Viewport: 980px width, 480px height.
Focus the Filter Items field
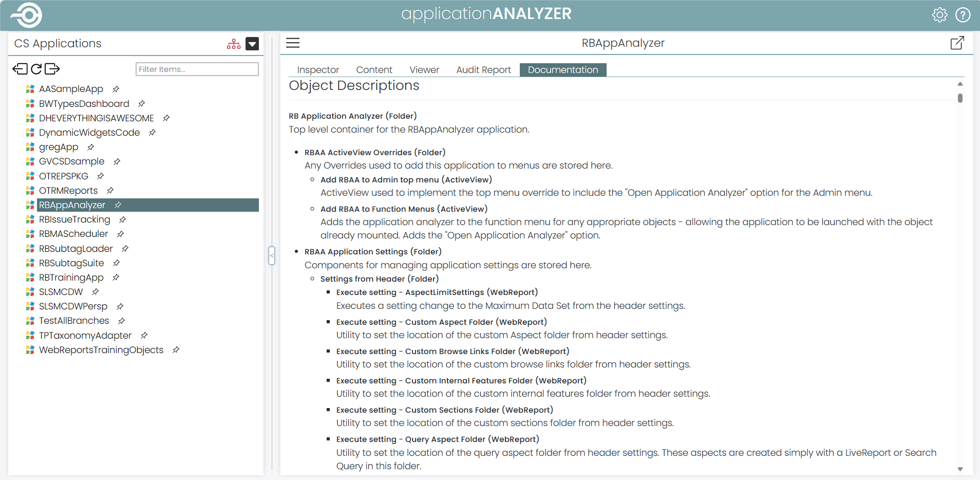point(197,69)
